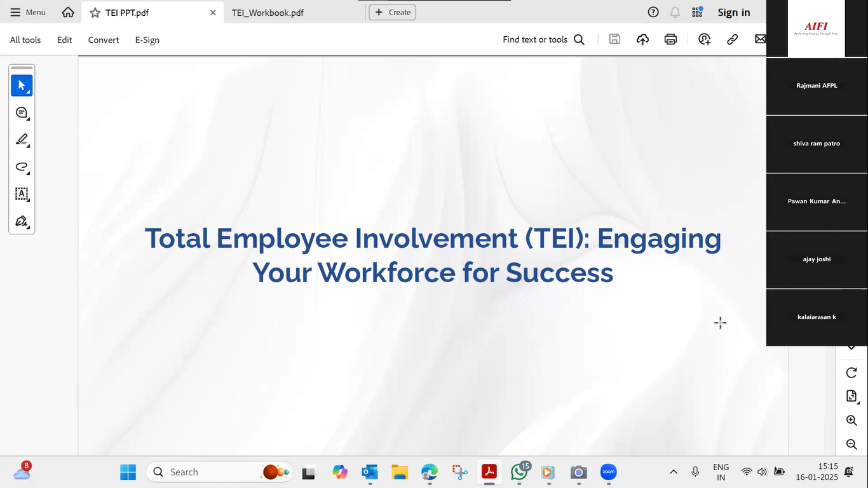The width and height of the screenshot is (868, 488).
Task: Open the sign with pen tool
Action: 22,222
